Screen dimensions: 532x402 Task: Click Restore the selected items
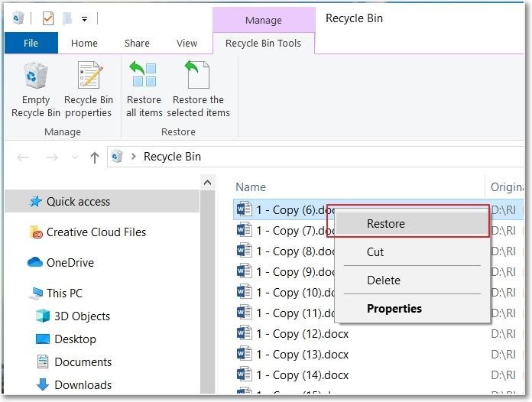(199, 90)
